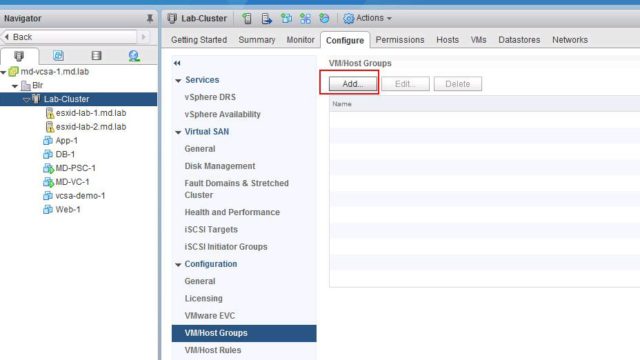Open the VMs tab

[478, 40]
